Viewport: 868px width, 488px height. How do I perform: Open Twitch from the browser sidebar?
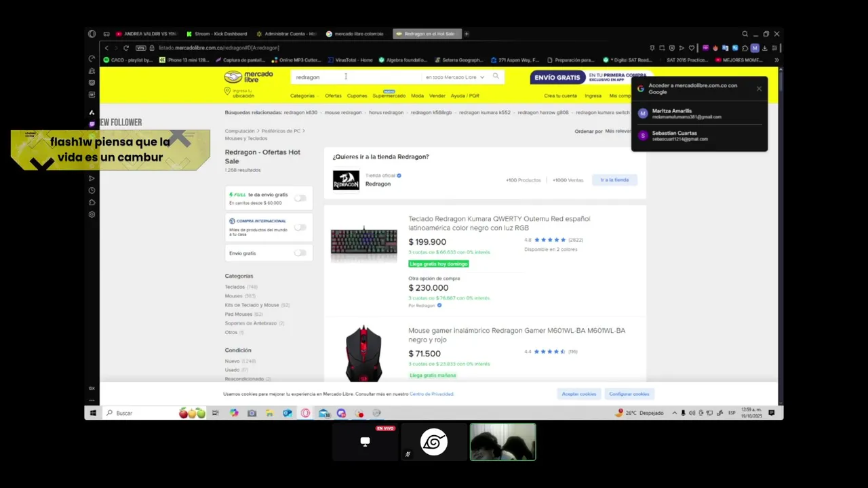click(92, 124)
